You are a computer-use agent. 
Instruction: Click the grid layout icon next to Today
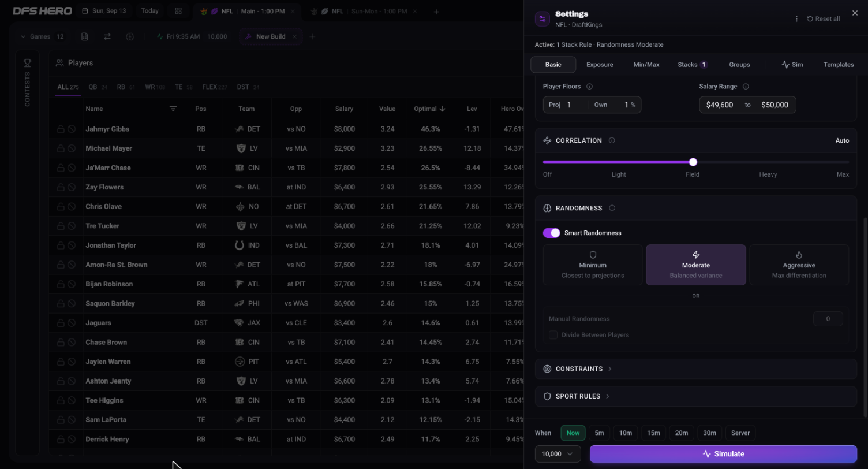pyautogui.click(x=178, y=11)
